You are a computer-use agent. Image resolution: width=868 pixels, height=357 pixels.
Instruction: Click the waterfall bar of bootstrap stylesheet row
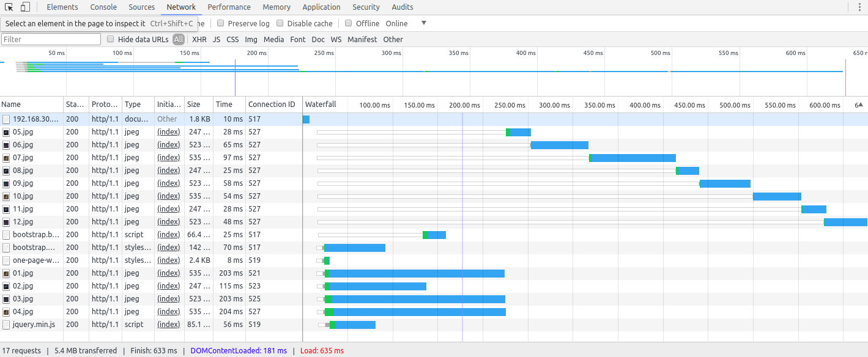(x=355, y=248)
